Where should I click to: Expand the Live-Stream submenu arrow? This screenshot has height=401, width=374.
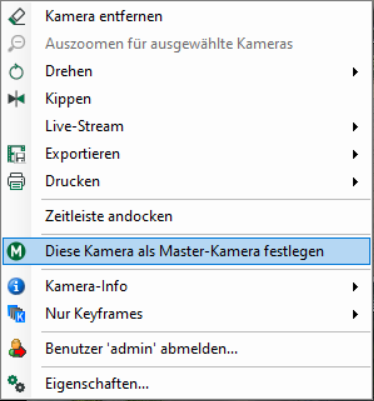355,127
